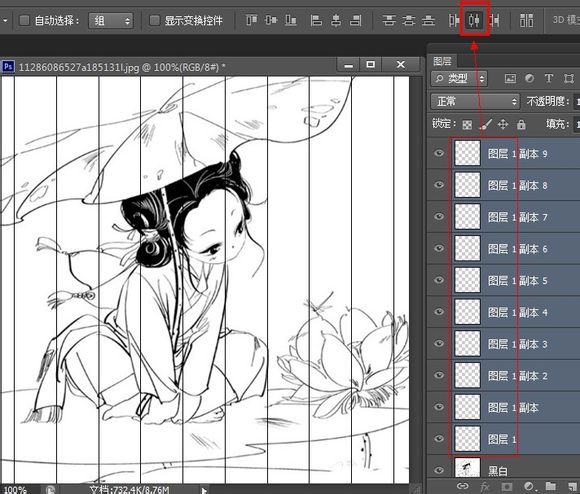The image size is (580, 494).
Task: Click 不透明度 opacity label
Action: [548, 101]
